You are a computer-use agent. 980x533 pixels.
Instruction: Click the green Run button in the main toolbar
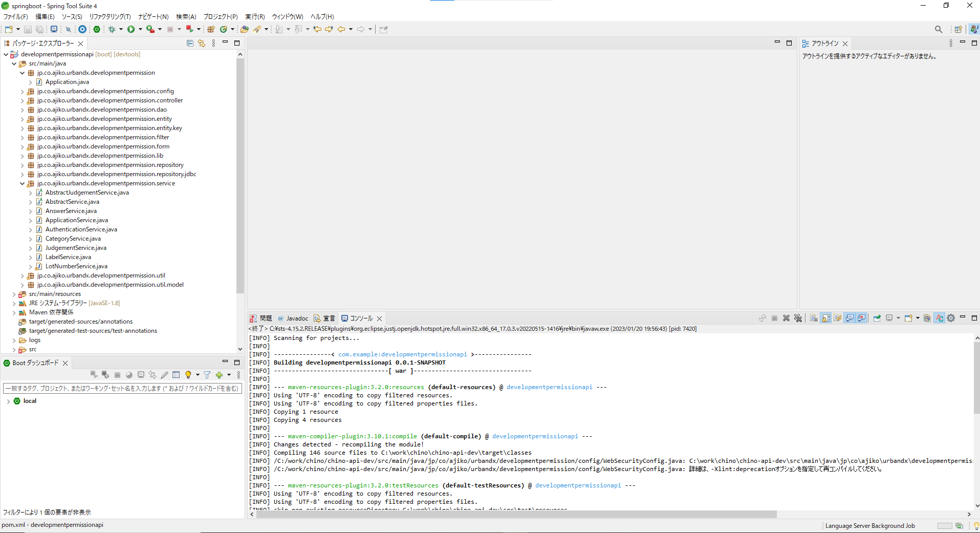[131, 29]
